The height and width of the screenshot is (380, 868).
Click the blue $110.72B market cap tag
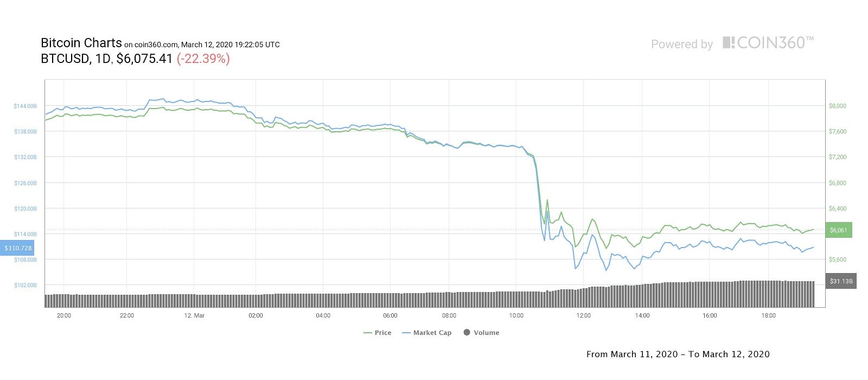coord(18,248)
